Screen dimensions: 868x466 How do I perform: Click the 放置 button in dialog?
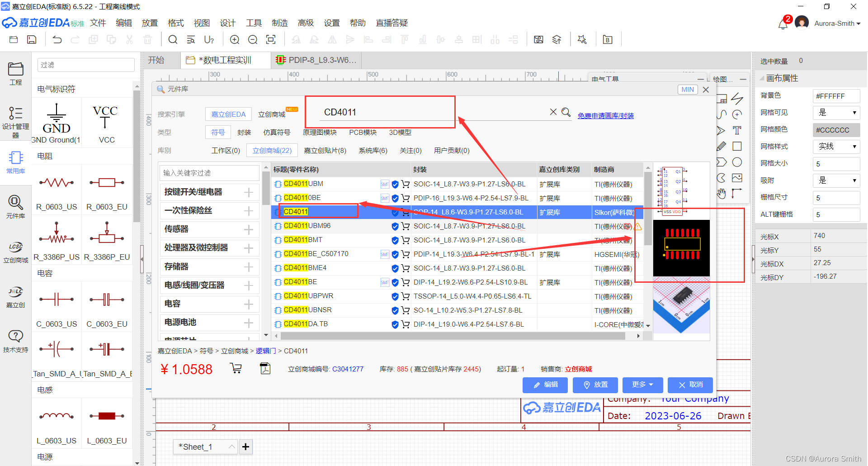tap(595, 385)
